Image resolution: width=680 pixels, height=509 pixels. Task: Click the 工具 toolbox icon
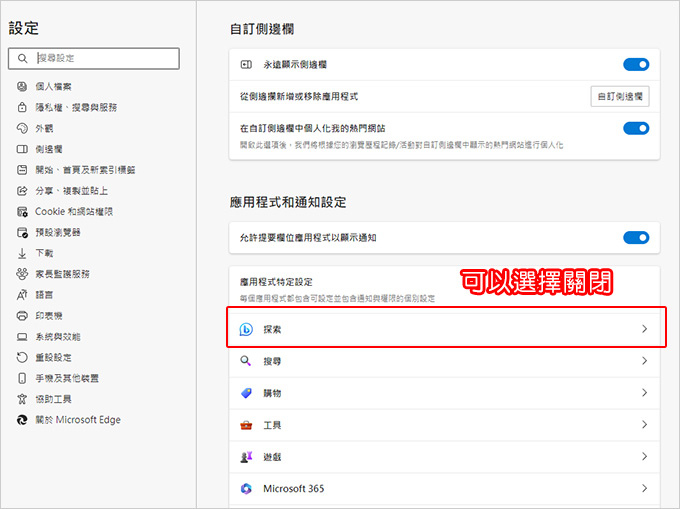(246, 425)
